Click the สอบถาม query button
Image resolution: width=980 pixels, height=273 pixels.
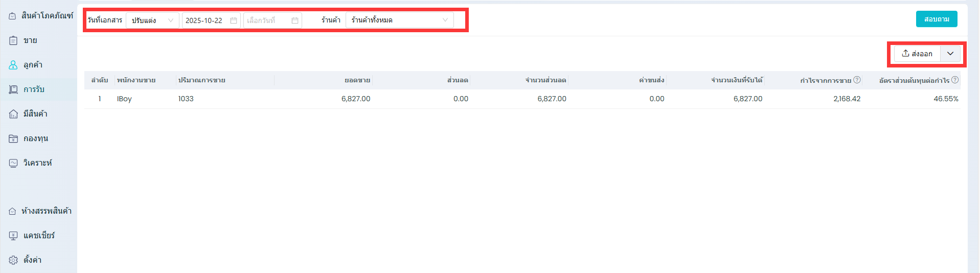[x=936, y=19]
